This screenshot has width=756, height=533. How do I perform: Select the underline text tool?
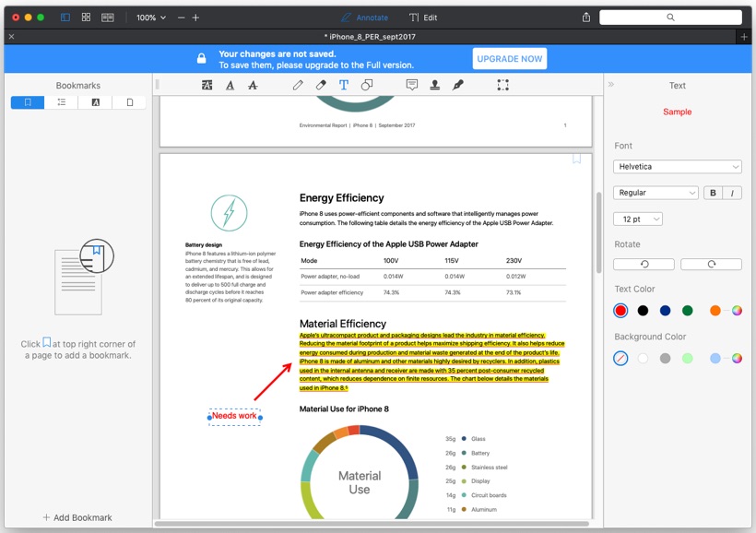click(230, 86)
